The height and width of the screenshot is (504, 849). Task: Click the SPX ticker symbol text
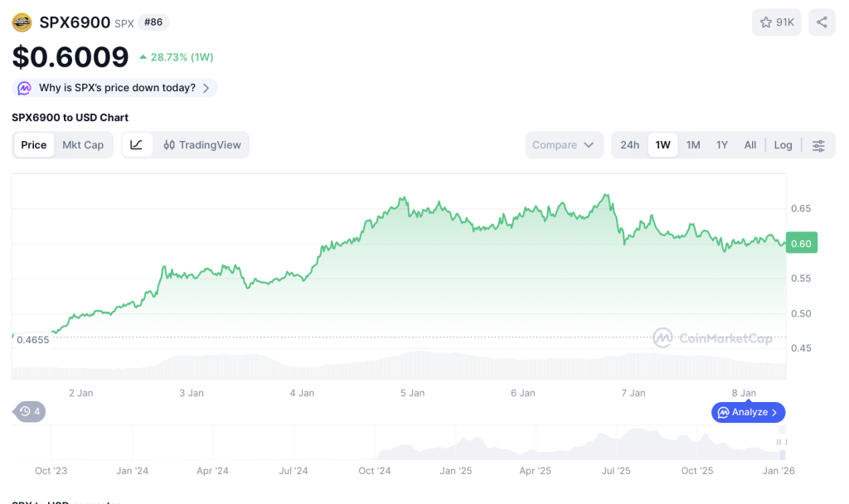(x=124, y=24)
